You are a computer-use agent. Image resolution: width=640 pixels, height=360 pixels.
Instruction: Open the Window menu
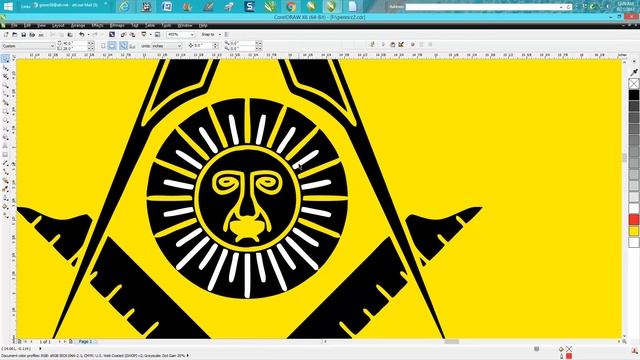coord(184,26)
